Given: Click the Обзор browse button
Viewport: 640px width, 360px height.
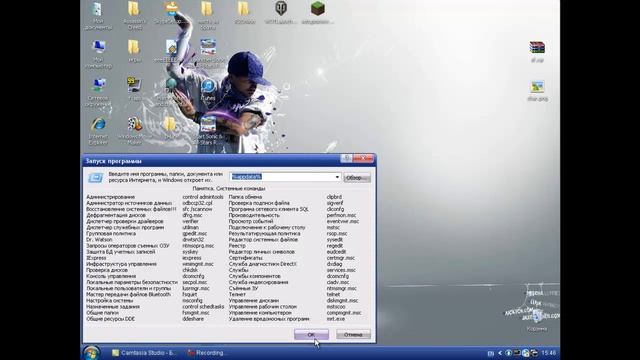Looking at the screenshot, I should click(357, 178).
